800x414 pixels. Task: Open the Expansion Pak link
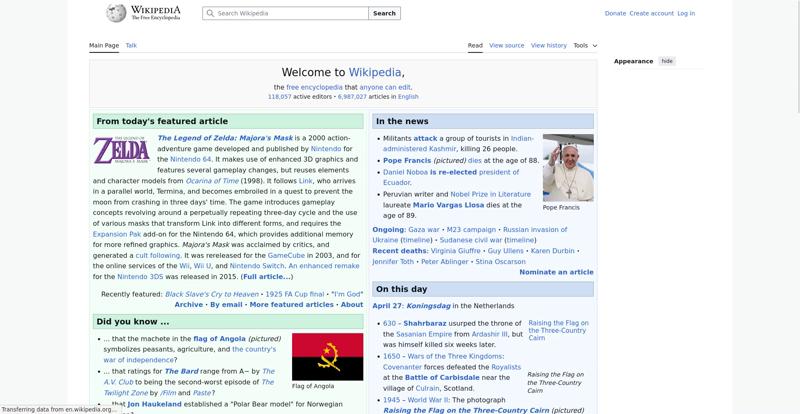pyautogui.click(x=117, y=234)
